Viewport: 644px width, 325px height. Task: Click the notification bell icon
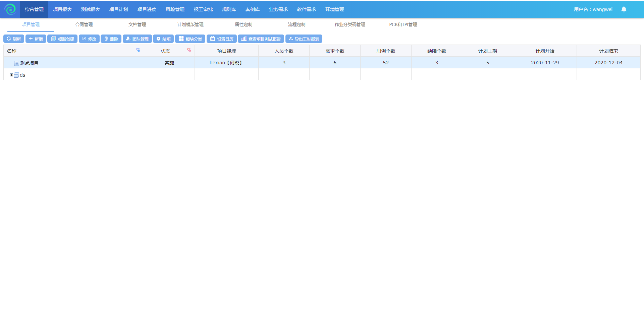tap(624, 9)
